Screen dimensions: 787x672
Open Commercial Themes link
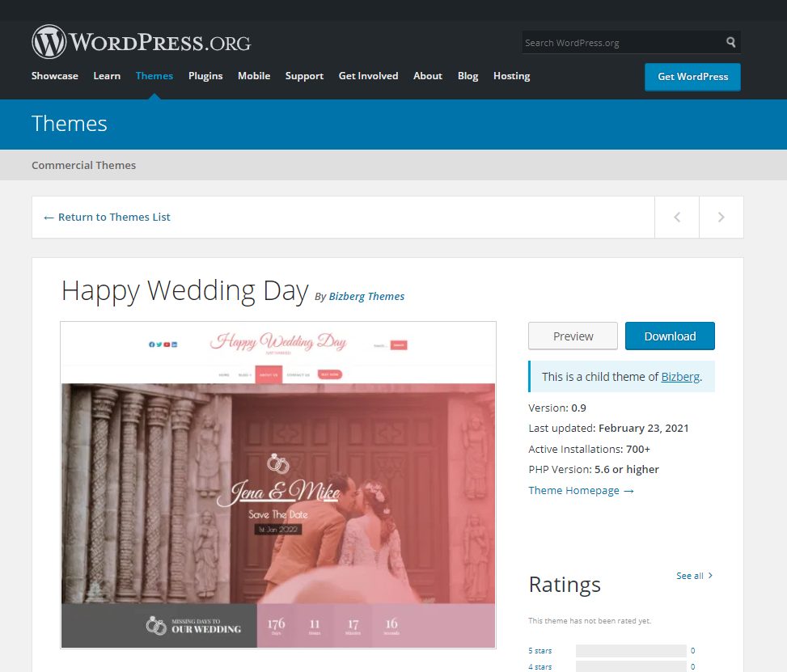pyautogui.click(x=84, y=165)
